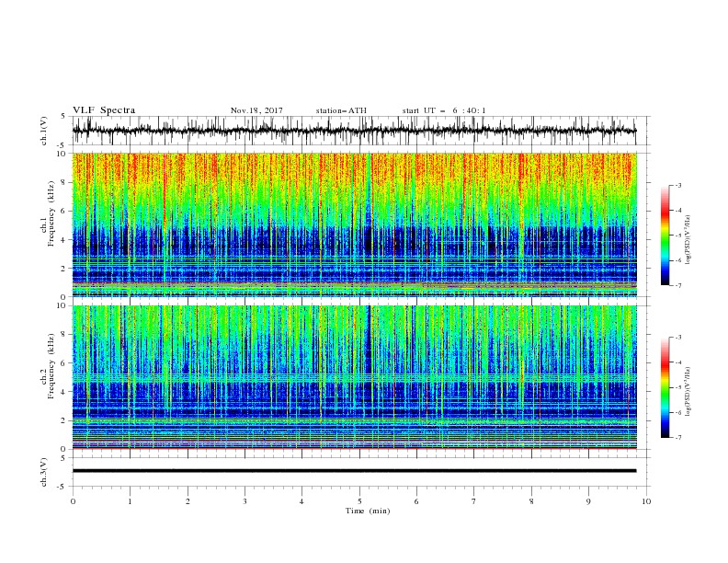The width and height of the screenshot is (728, 563).
Task: Click time axis tick label "4"
Action: 302,501
